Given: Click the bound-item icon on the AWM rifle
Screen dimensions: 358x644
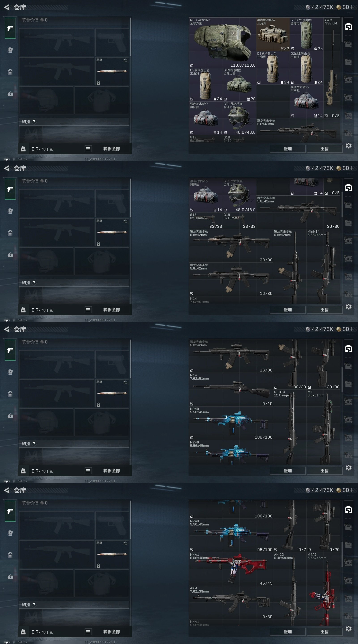Looking at the screenshot, I should point(326,116).
